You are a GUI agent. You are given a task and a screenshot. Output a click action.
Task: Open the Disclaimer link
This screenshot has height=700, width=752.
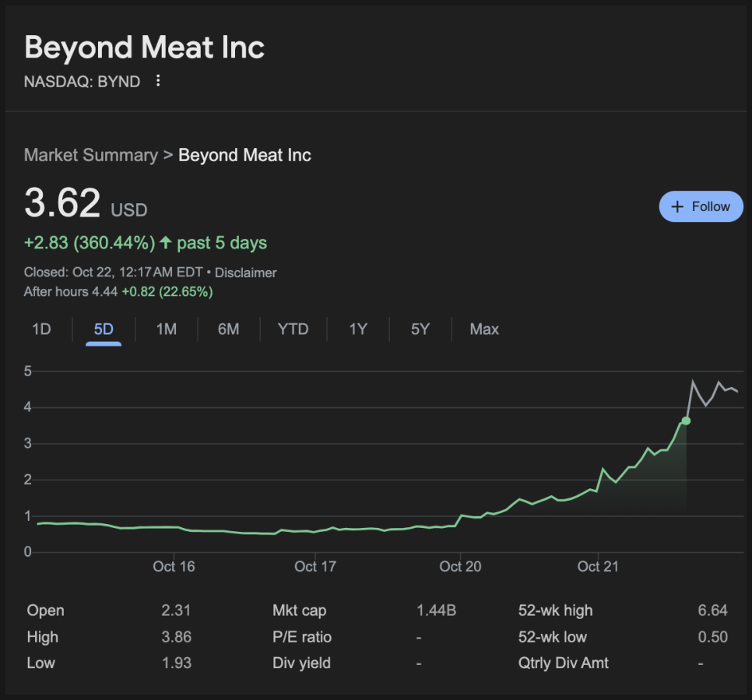coord(245,273)
